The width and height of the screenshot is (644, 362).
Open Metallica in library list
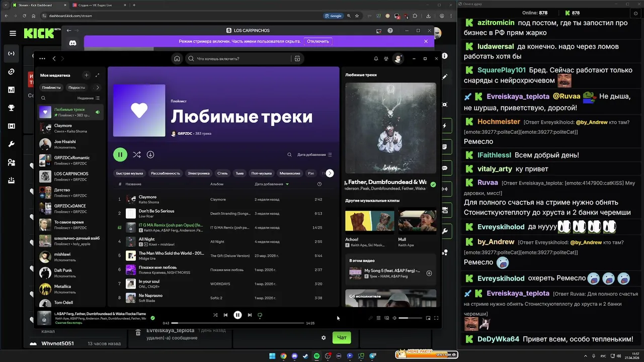point(70,289)
